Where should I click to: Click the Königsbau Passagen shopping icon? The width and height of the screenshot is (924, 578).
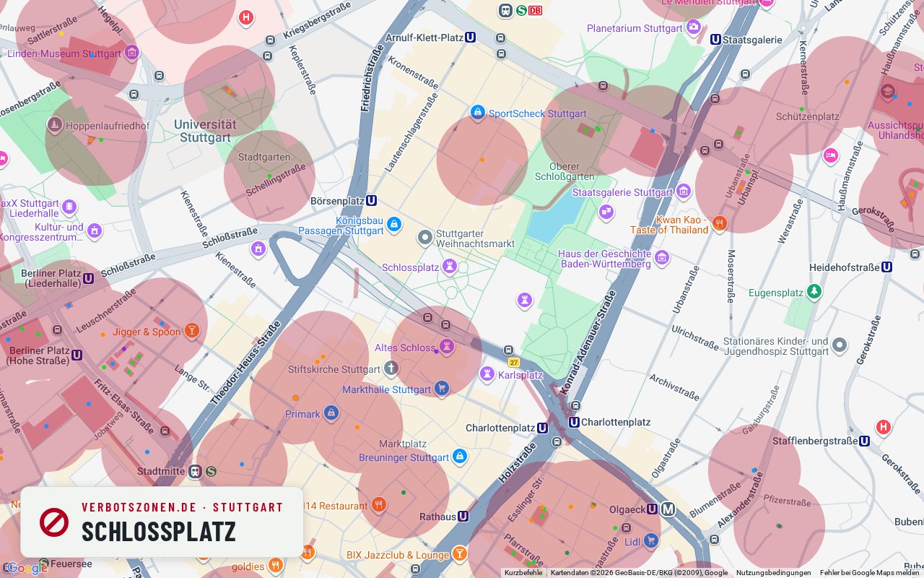[393, 225]
